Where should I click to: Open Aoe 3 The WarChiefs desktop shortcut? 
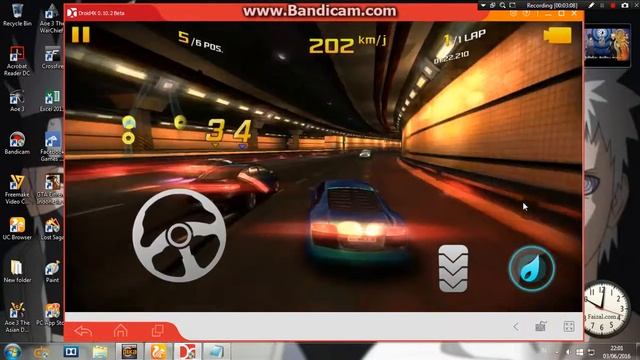pyautogui.click(x=52, y=18)
